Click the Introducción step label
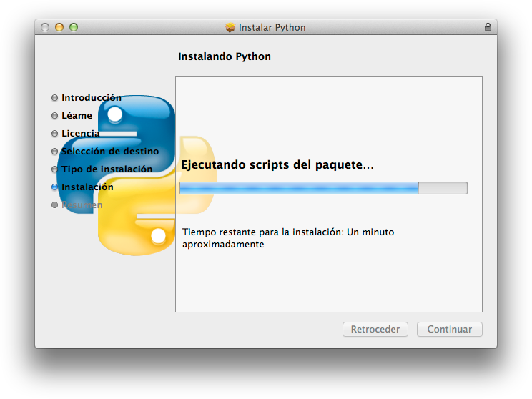Image resolution: width=532 pixels, height=399 pixels. click(92, 98)
